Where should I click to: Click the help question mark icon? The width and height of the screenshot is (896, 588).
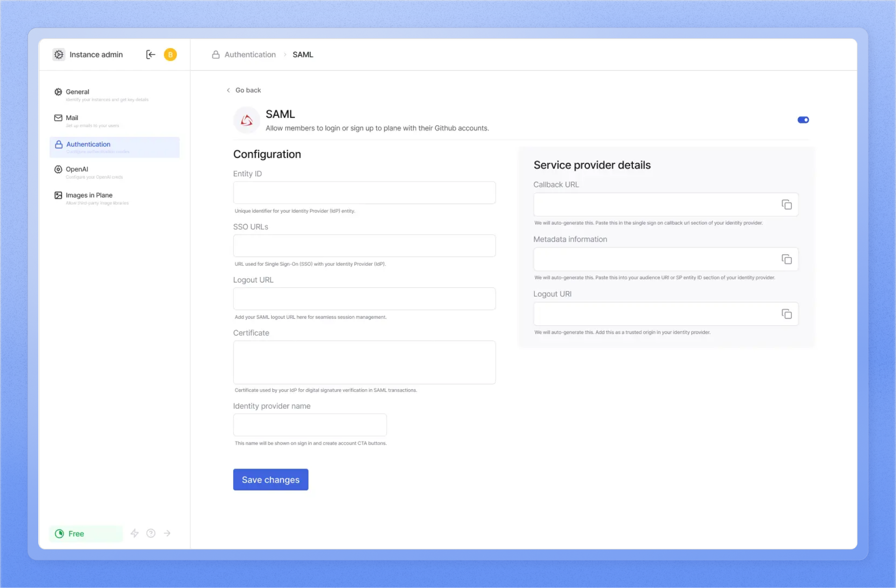pyautogui.click(x=150, y=533)
